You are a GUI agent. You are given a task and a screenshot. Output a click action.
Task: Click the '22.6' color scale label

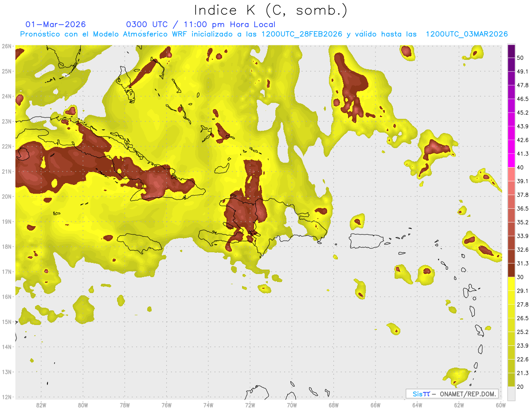click(523, 359)
